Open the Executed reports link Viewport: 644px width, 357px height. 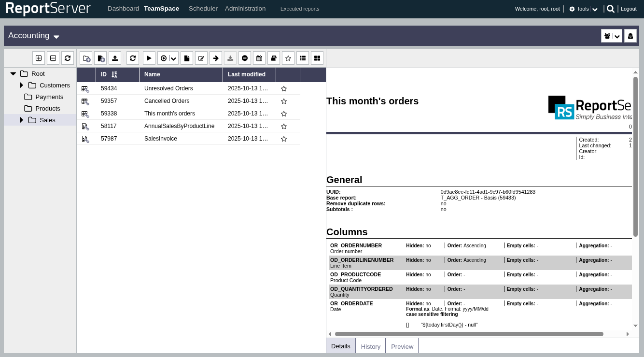(x=299, y=9)
